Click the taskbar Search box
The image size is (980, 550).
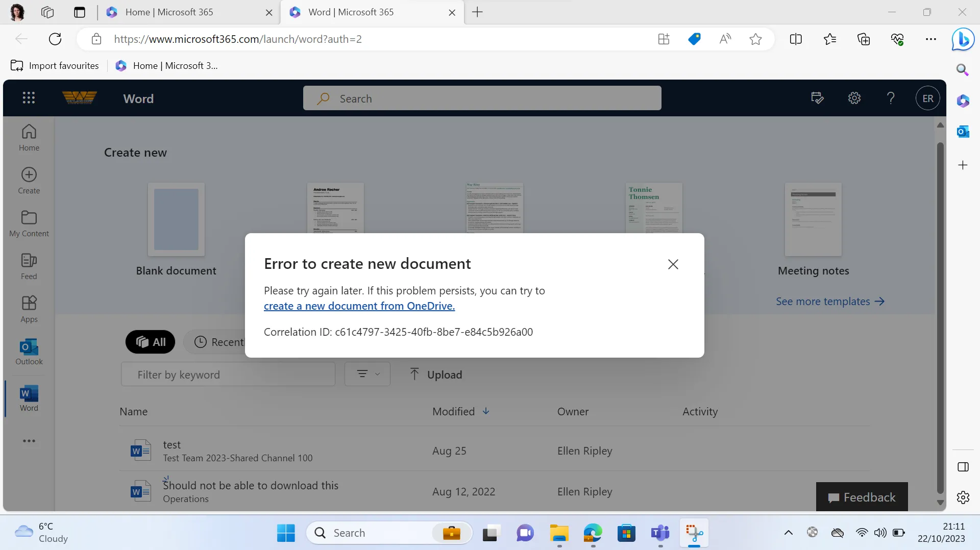389,533
